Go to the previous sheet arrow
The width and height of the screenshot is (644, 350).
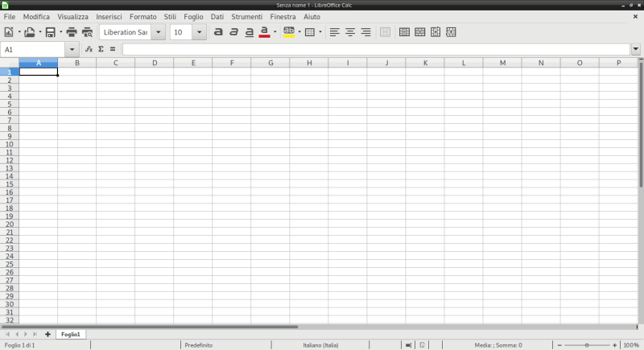pos(17,335)
